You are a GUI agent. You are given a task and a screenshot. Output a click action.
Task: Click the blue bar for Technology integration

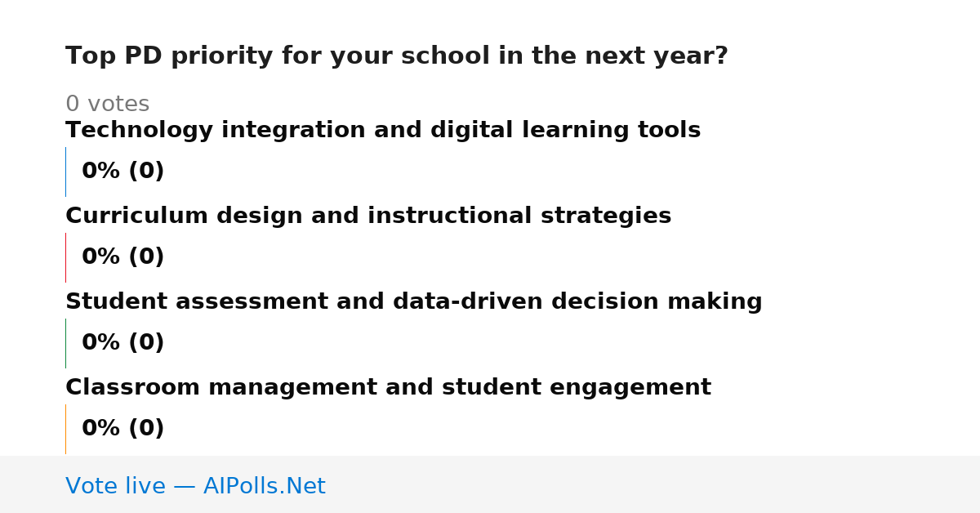[65, 172]
